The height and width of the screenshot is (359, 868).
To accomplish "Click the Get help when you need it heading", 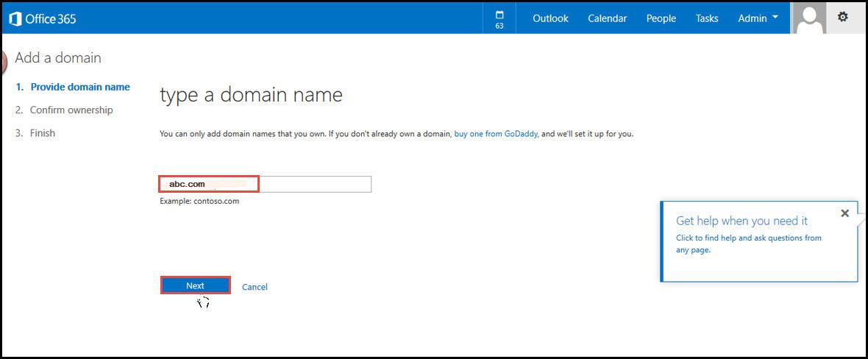I will [741, 221].
